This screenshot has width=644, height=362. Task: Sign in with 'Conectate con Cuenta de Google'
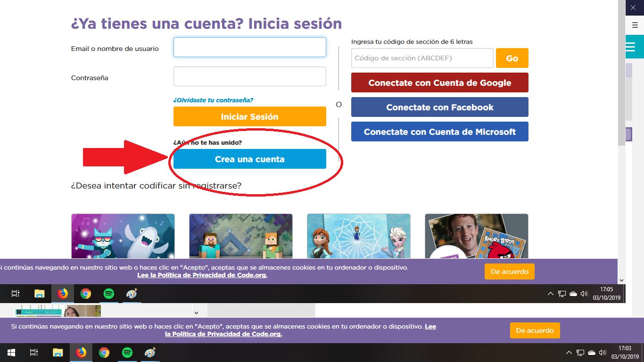(439, 83)
